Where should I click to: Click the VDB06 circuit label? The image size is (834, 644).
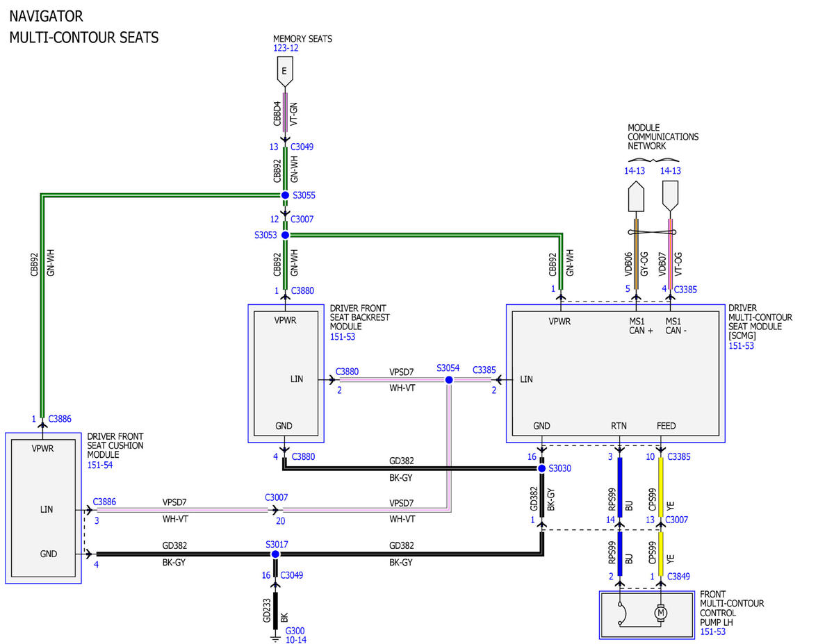(x=629, y=264)
